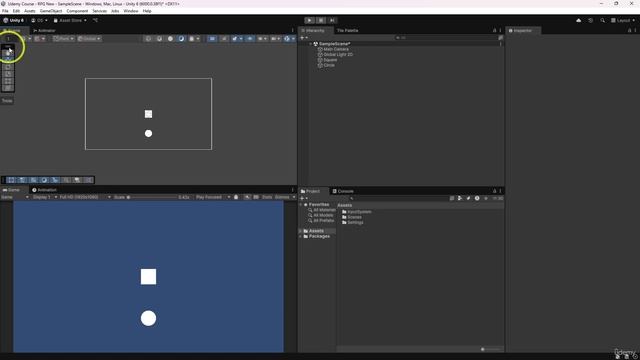Select SampleScene in the Hierarchy
The image size is (640, 360).
[334, 44]
